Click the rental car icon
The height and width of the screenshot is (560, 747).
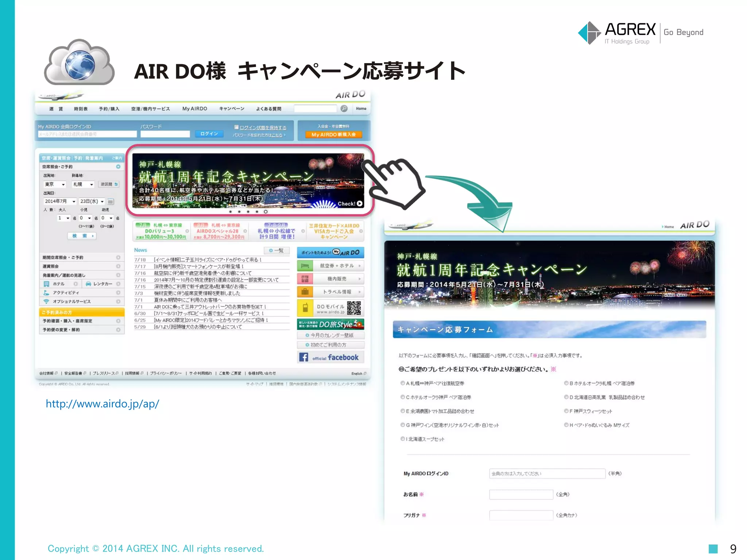88,284
